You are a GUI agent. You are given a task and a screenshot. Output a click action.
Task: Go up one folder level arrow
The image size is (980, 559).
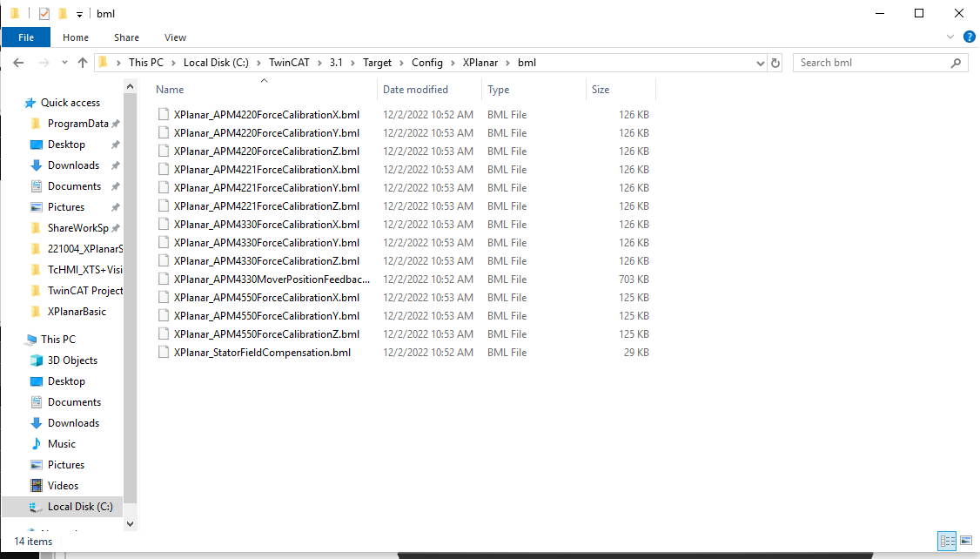point(83,63)
